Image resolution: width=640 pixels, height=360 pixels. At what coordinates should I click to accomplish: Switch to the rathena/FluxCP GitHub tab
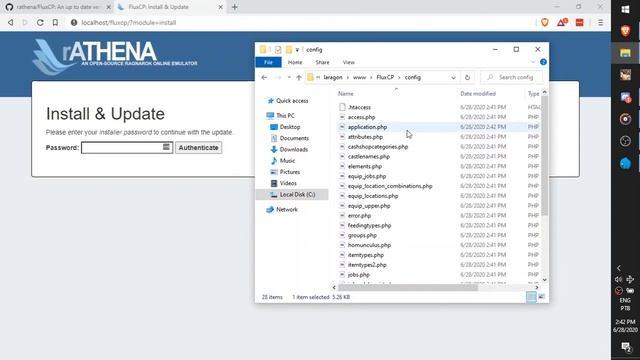pyautogui.click(x=57, y=7)
